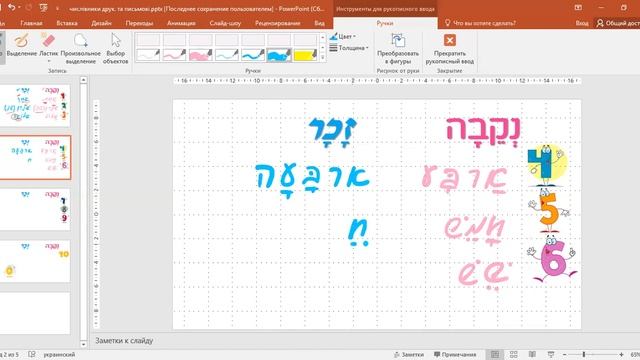
Task: Open the Цвет ink color dropdown
Action: click(x=343, y=36)
